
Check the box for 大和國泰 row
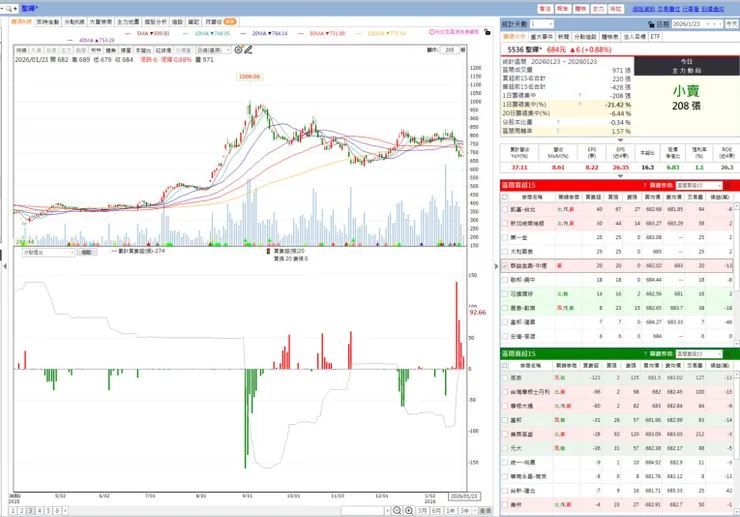tap(505, 252)
